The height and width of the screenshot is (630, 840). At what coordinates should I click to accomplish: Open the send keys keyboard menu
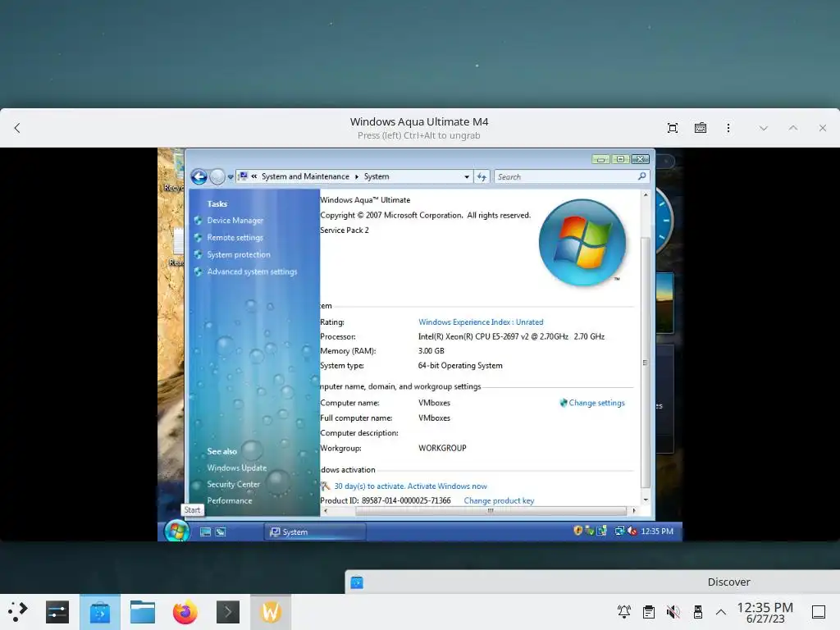tap(701, 128)
